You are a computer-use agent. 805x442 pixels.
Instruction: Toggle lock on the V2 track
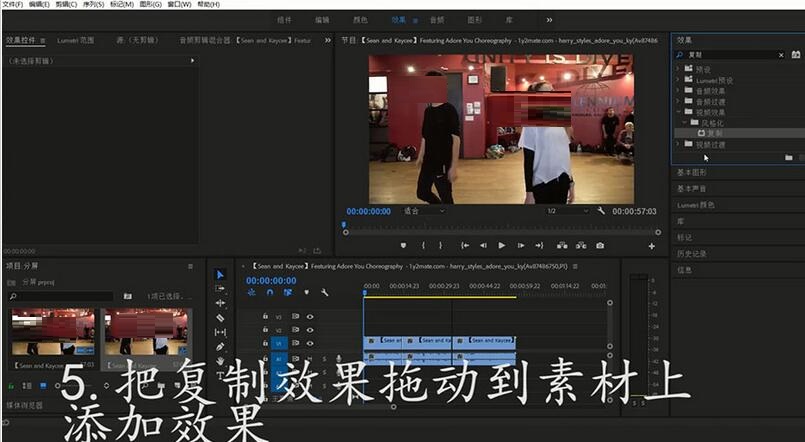265,330
